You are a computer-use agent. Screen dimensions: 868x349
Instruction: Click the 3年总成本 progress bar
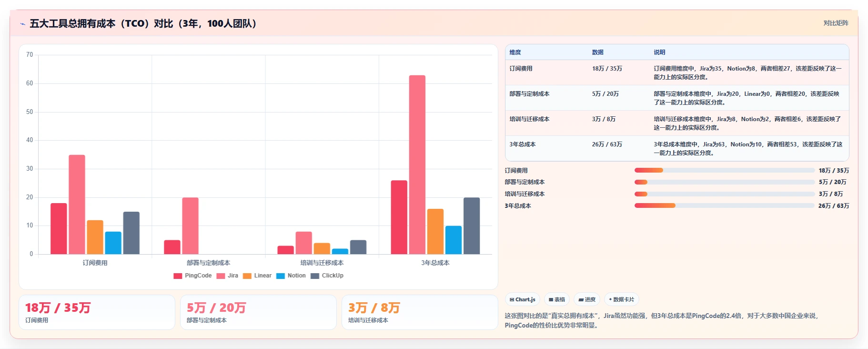pos(724,205)
